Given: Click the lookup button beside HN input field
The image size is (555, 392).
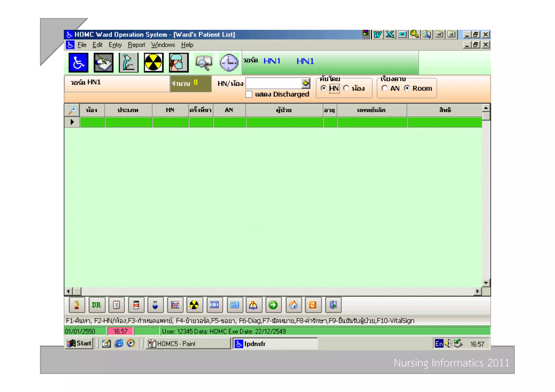Looking at the screenshot, I should [306, 83].
